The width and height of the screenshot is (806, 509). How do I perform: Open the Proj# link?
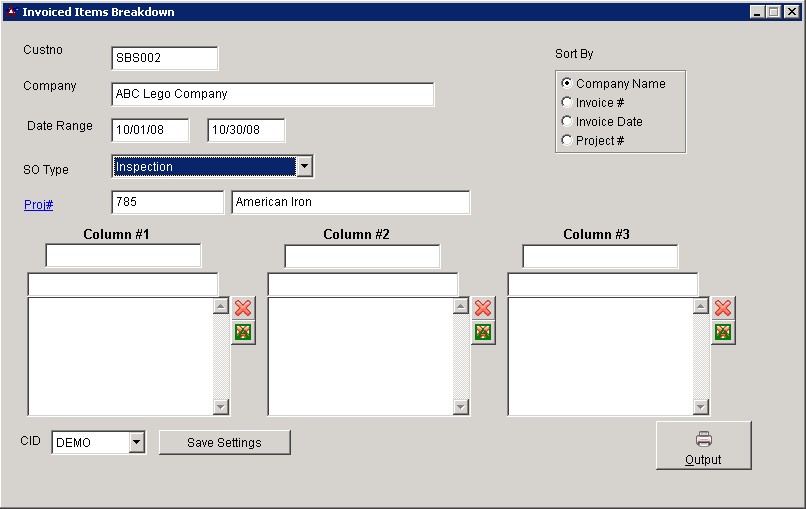tap(38, 205)
